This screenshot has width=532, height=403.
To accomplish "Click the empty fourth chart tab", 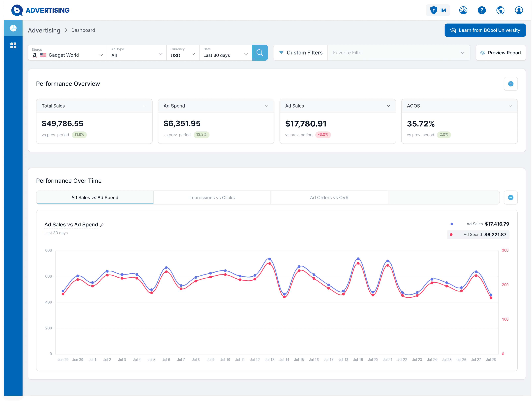I will 443,197.
